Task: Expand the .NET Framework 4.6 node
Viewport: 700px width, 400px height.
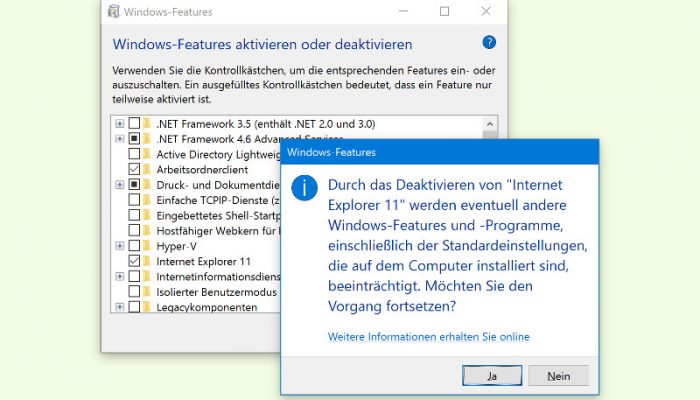Action: tap(120, 139)
